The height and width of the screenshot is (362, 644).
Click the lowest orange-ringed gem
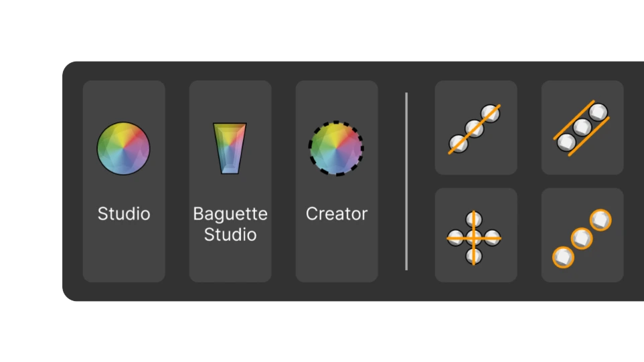pos(563,258)
